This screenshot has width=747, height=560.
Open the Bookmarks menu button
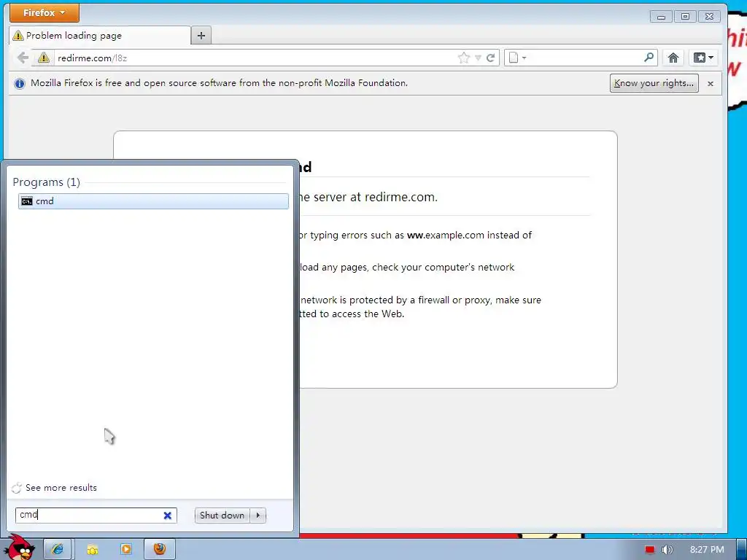pos(704,58)
